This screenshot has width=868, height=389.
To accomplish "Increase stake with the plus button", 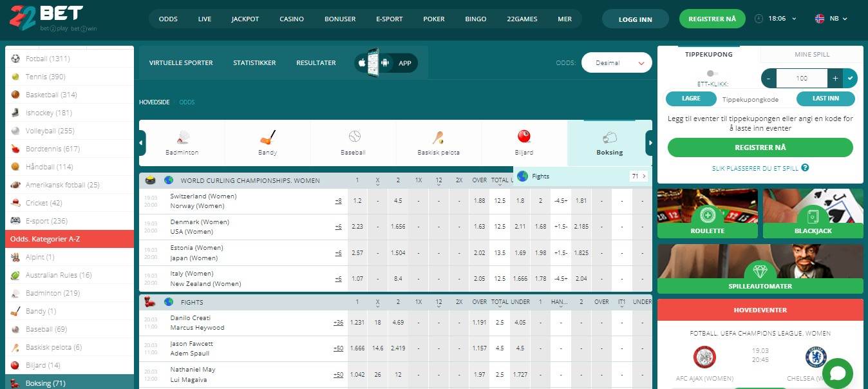I will tap(835, 78).
